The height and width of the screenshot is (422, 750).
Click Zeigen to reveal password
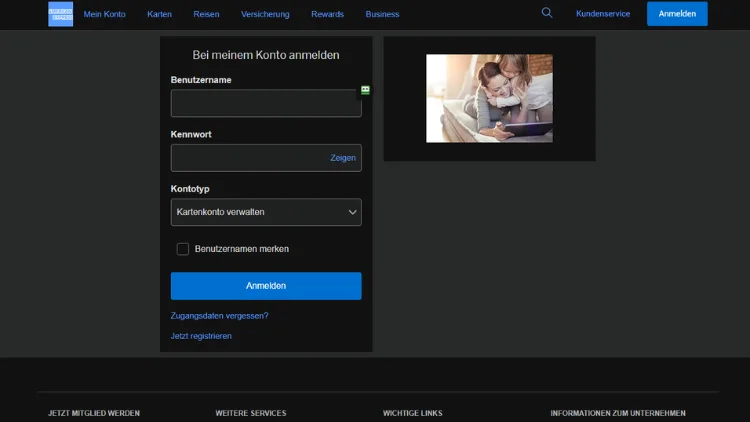343,158
